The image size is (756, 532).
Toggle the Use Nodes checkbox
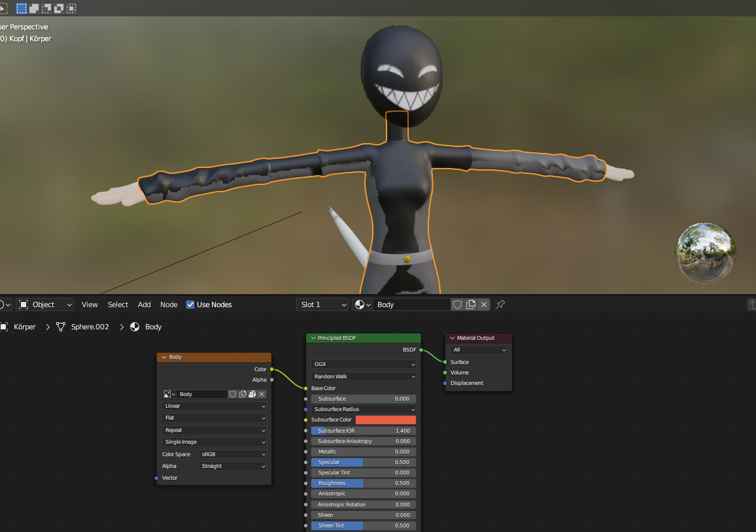pyautogui.click(x=190, y=305)
